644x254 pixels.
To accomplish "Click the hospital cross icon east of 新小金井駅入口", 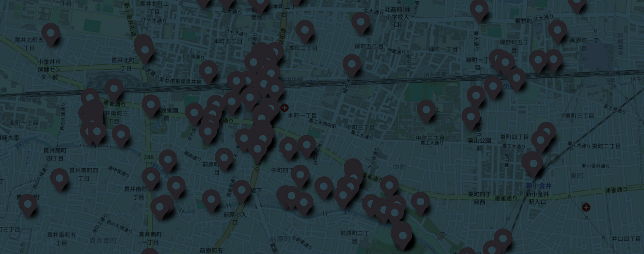I will point(586,208).
